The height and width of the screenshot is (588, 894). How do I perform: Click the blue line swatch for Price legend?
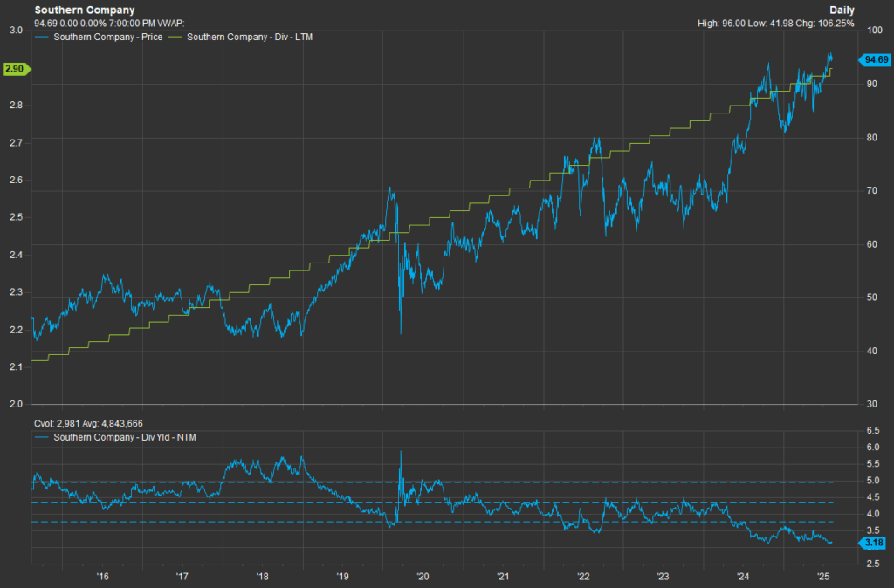pyautogui.click(x=42, y=37)
